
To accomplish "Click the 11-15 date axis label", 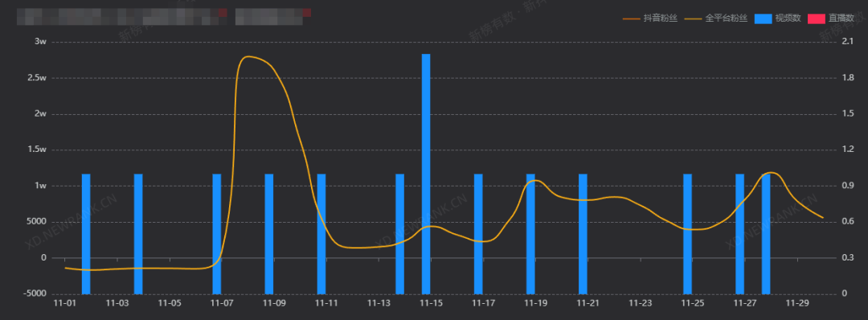I will (431, 303).
